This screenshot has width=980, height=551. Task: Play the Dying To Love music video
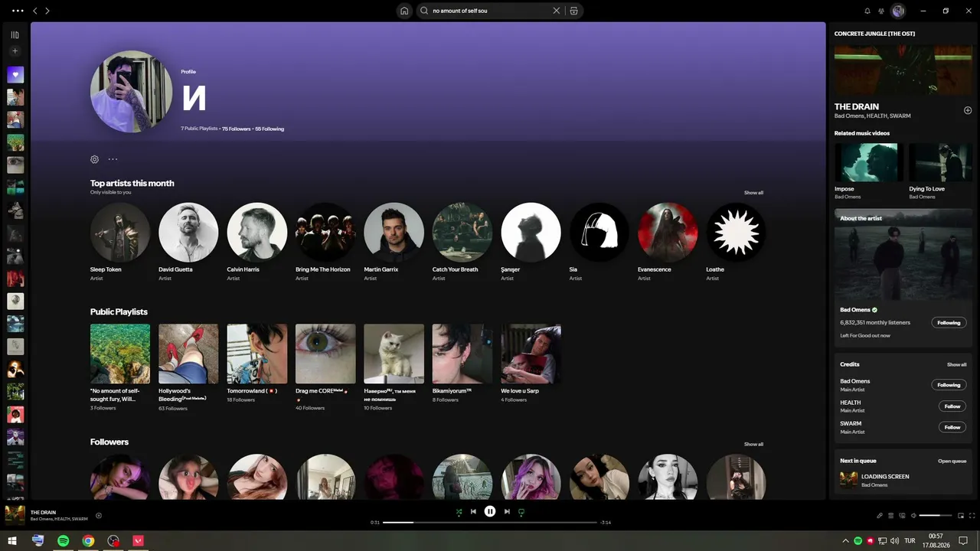point(941,162)
